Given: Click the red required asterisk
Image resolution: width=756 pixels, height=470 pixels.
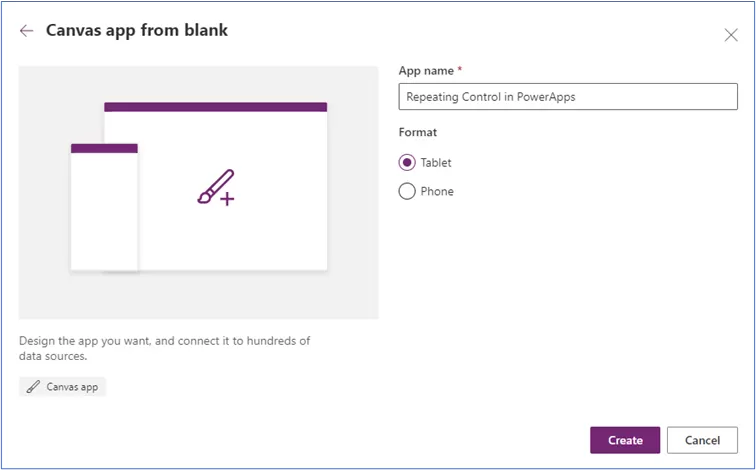Looking at the screenshot, I should (x=460, y=70).
